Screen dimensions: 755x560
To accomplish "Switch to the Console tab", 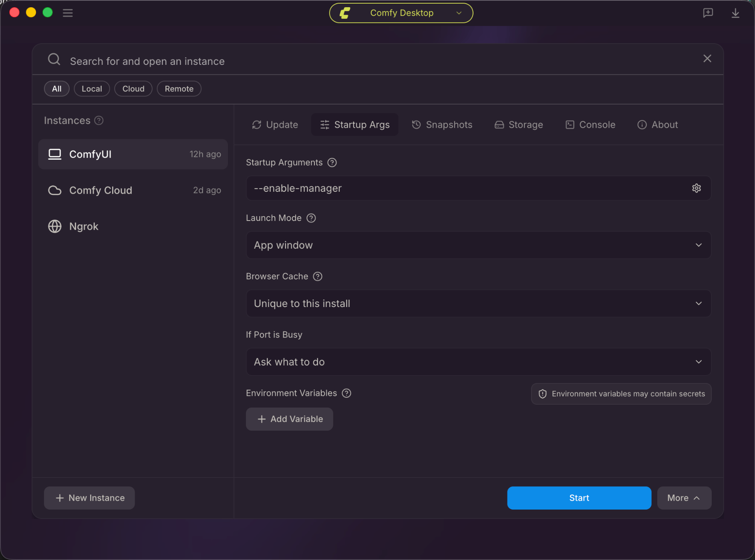I will pyautogui.click(x=590, y=124).
